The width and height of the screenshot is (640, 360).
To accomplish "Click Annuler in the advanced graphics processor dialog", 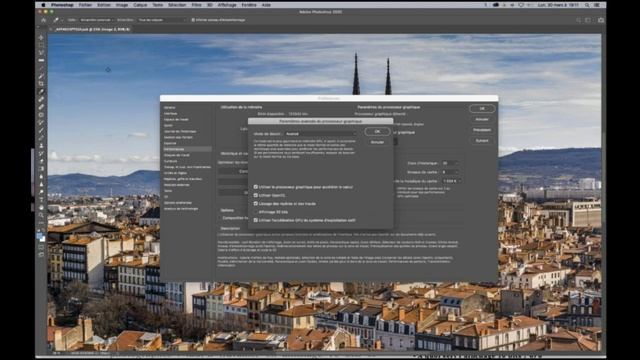I will [377, 142].
